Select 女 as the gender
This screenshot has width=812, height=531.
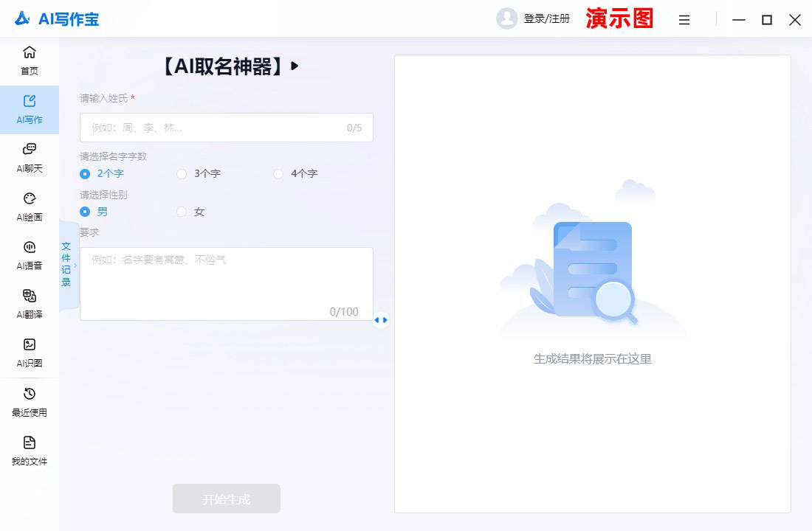[x=182, y=212]
